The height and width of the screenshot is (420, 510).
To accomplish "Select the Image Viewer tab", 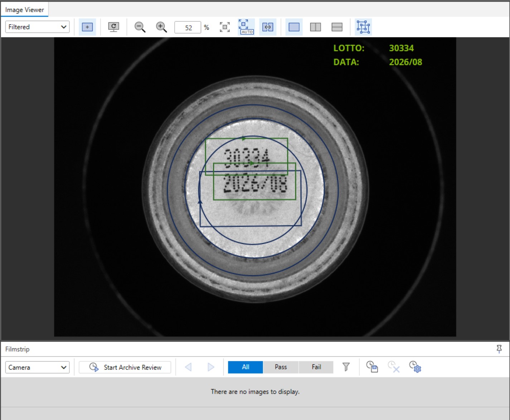I will 24,10.
